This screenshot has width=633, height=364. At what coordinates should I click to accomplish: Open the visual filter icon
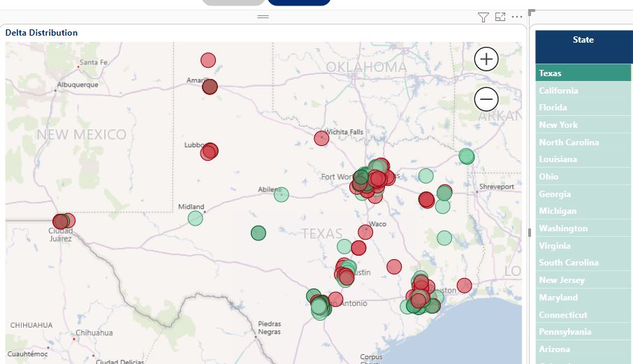click(x=483, y=17)
